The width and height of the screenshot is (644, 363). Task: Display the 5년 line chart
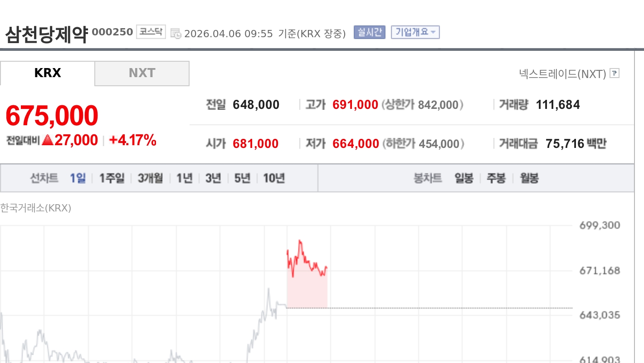click(242, 178)
